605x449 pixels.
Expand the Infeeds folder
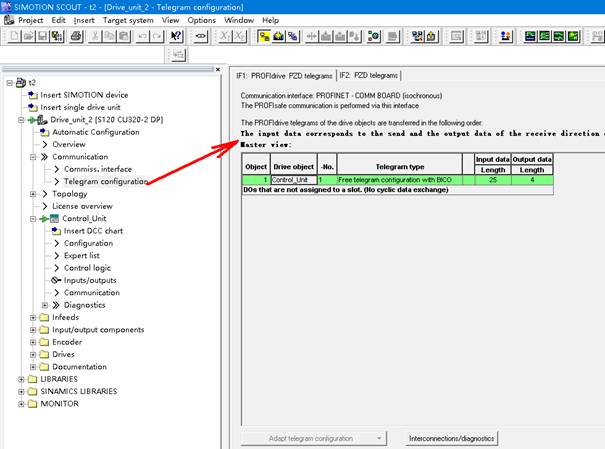(33, 318)
